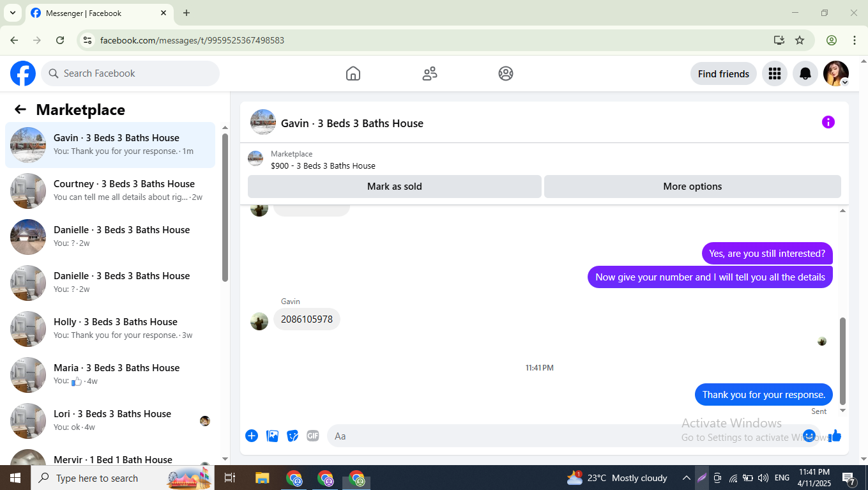
Task: Click the message thread scroll-up arrow
Action: tap(842, 211)
